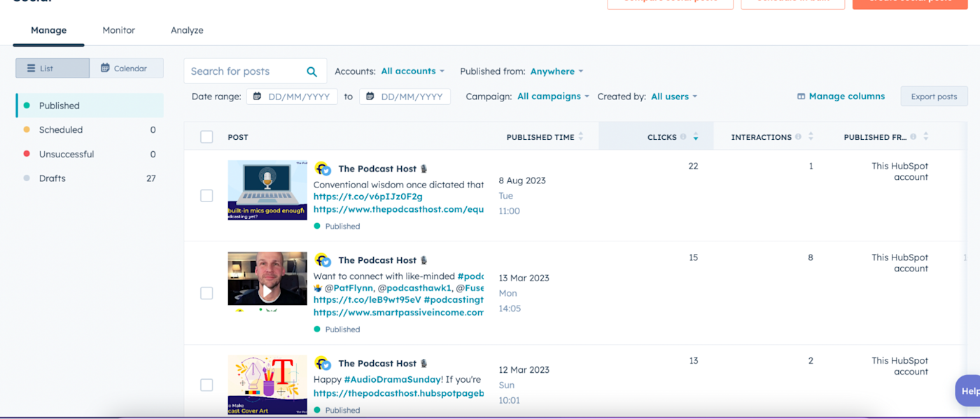Click clicks value 15
This screenshot has height=419, width=980.
pyautogui.click(x=693, y=257)
